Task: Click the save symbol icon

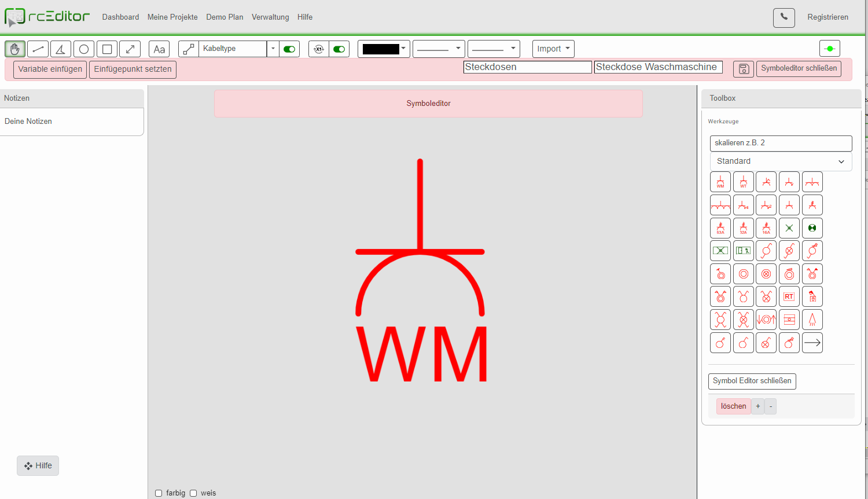Action: (743, 69)
